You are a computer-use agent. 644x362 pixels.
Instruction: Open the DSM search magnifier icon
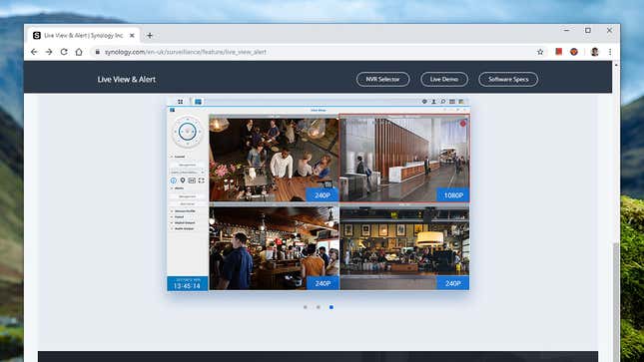[442, 102]
